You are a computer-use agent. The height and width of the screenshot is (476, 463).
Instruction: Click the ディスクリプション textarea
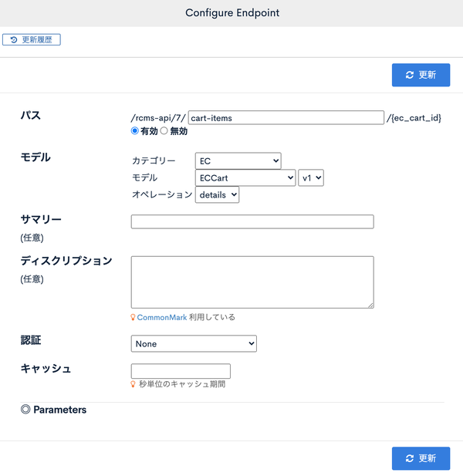click(x=252, y=282)
